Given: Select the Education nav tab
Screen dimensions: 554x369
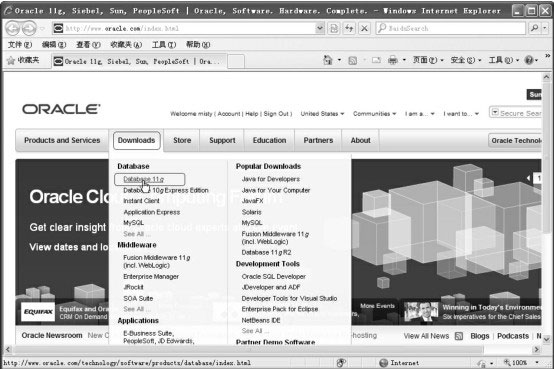Looking at the screenshot, I should tap(269, 140).
